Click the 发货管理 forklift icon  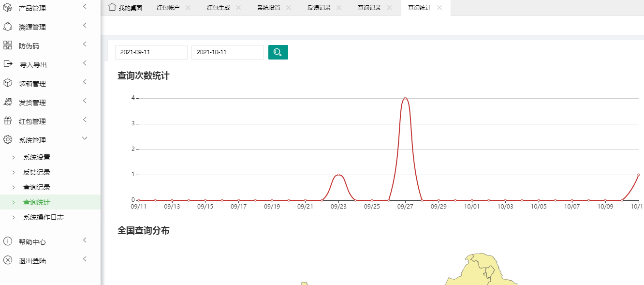click(8, 102)
